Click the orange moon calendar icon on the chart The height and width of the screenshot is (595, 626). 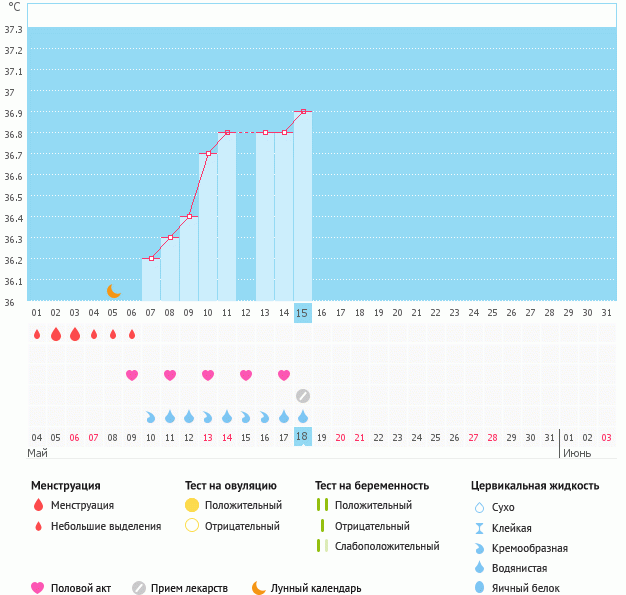(x=113, y=291)
